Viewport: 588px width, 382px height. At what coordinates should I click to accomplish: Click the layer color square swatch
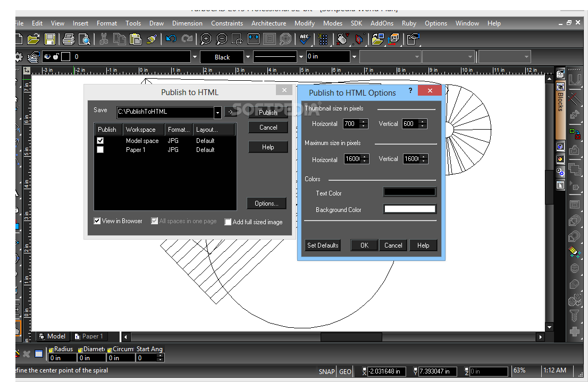tap(65, 57)
